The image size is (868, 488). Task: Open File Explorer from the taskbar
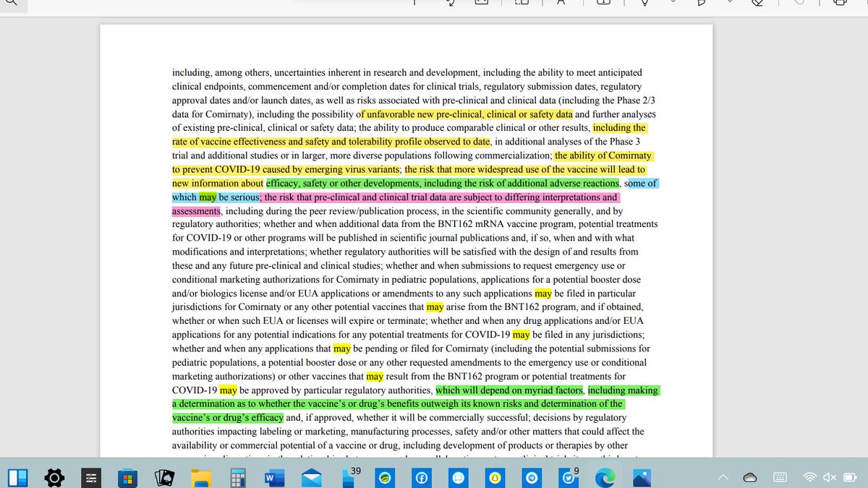click(x=201, y=478)
